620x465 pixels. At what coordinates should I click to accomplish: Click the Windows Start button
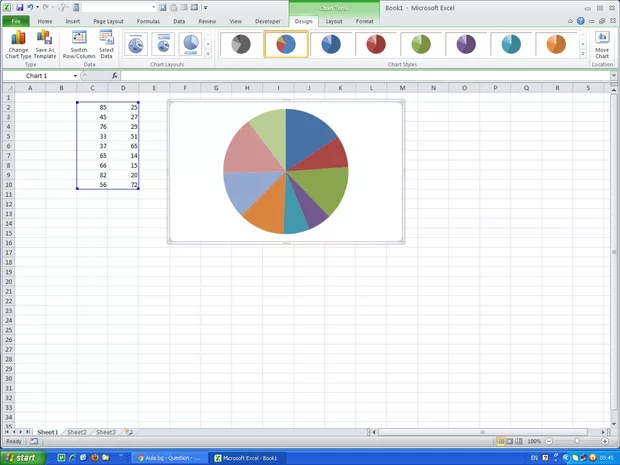(x=20, y=457)
